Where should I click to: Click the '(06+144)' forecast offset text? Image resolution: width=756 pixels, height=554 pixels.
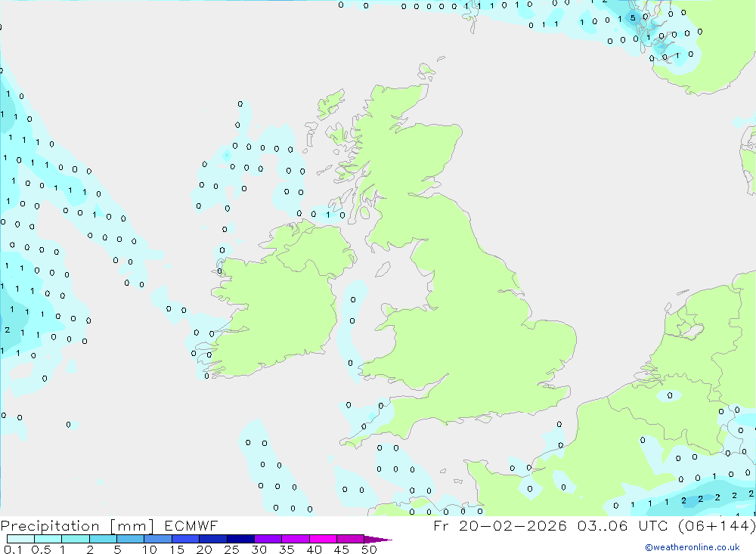(x=717, y=525)
